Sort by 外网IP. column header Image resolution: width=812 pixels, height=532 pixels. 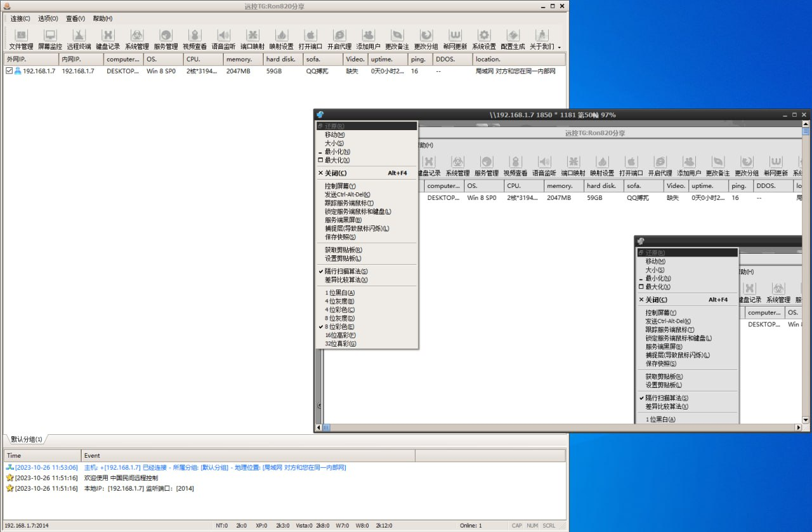(31, 59)
